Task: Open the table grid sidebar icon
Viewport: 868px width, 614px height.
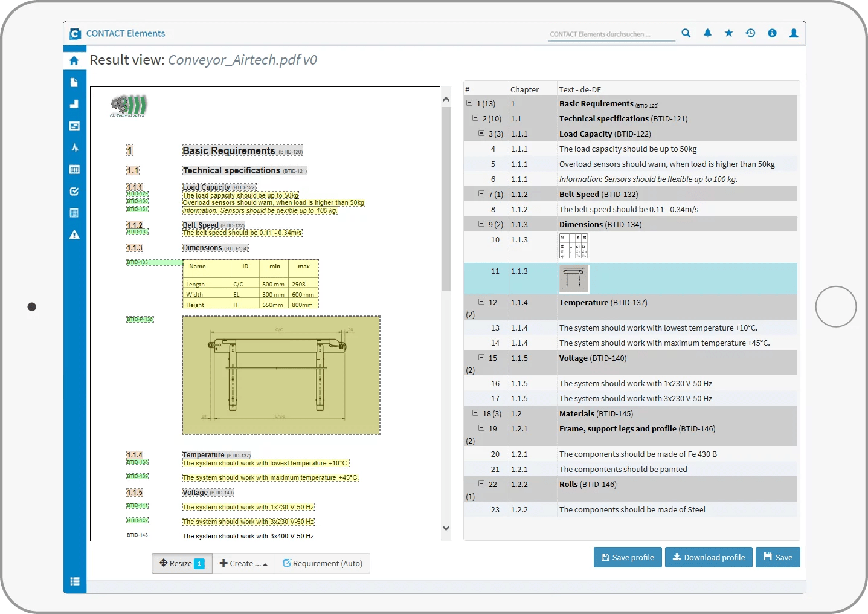Action: click(74, 169)
